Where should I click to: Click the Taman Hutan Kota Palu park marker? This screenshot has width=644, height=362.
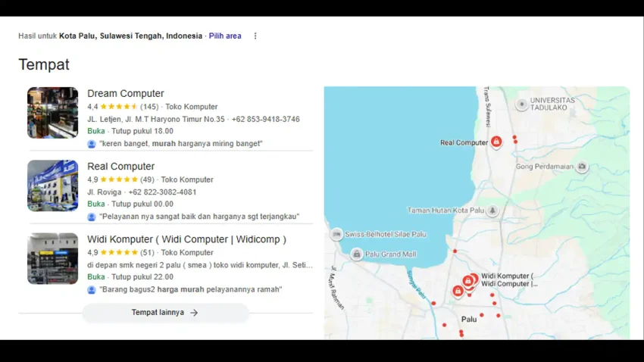[492, 211]
